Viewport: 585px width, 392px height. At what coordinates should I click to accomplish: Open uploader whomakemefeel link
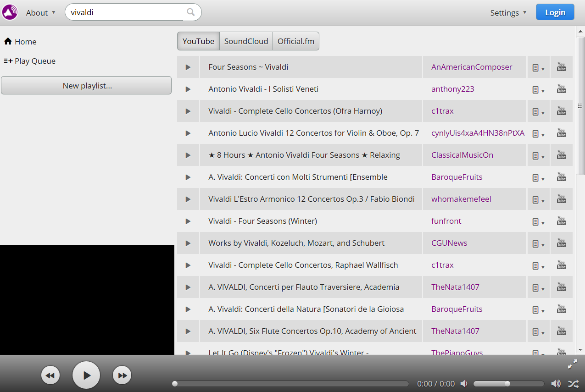[461, 199]
